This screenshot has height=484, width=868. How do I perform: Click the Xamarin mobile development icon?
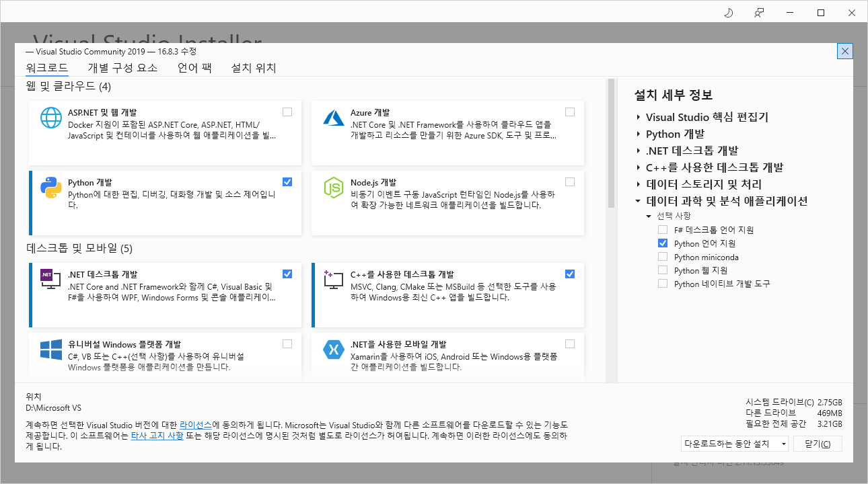334,350
